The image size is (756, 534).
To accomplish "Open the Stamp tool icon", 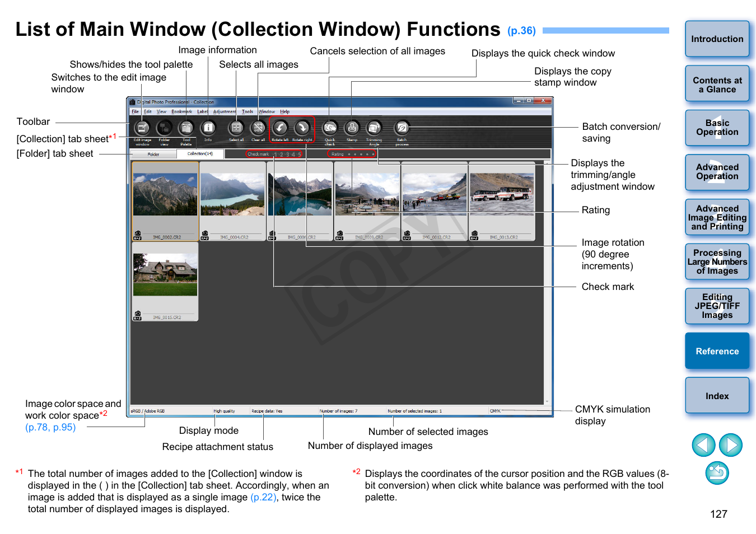I will point(352,128).
